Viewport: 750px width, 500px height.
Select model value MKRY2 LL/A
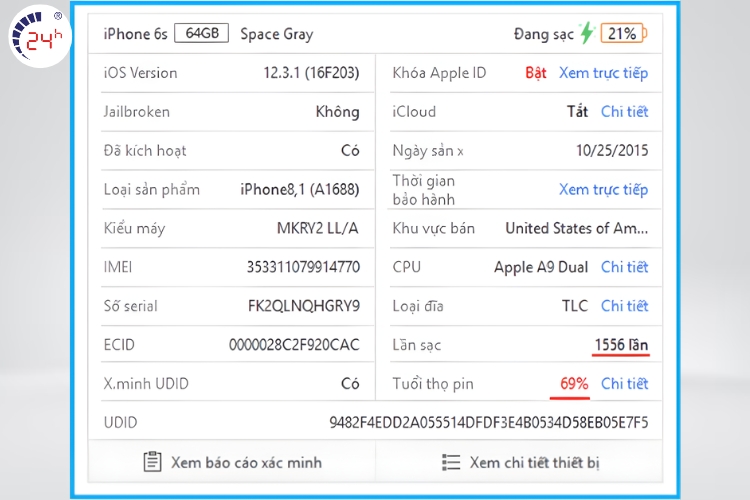[x=318, y=228]
